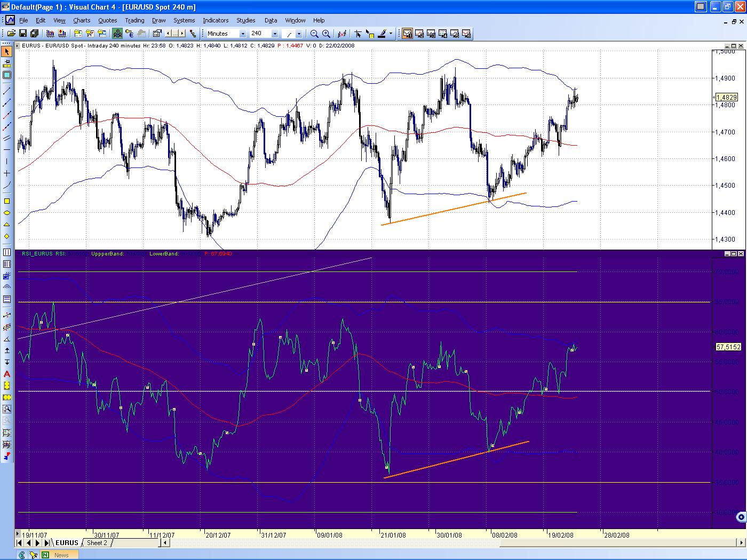Toggle the first chart window layout button
The image size is (747, 560).
[x=407, y=34]
